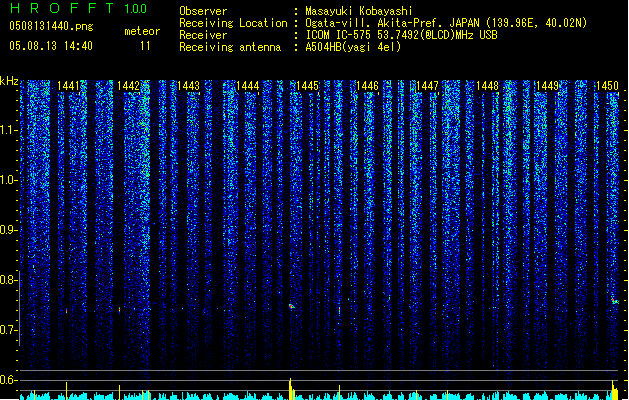Click the Ogata-vill. Akita-Pref. JAPAN location text
The width and height of the screenshot is (629, 400).
tap(446, 23)
